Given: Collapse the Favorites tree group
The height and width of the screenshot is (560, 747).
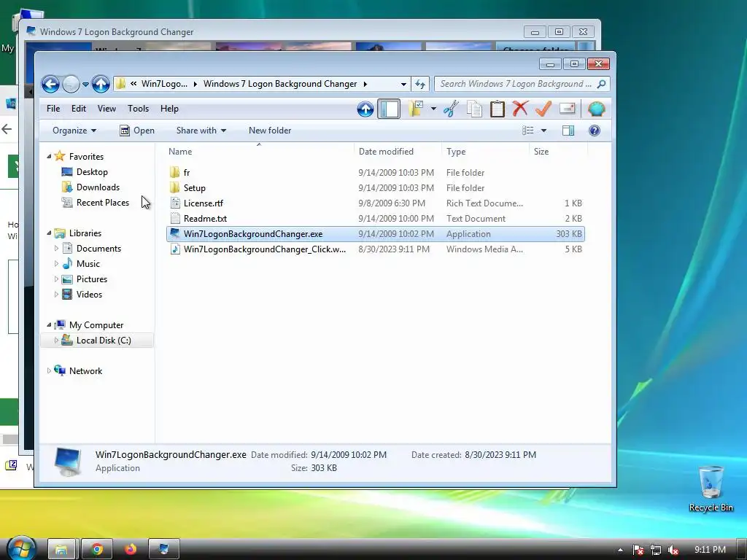Looking at the screenshot, I should (x=49, y=156).
